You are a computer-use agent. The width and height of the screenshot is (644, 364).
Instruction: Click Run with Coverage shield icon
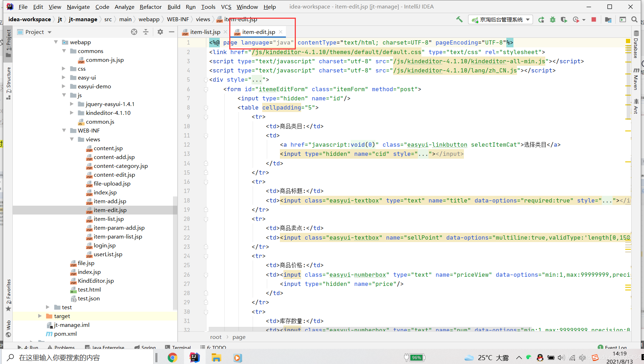click(564, 20)
